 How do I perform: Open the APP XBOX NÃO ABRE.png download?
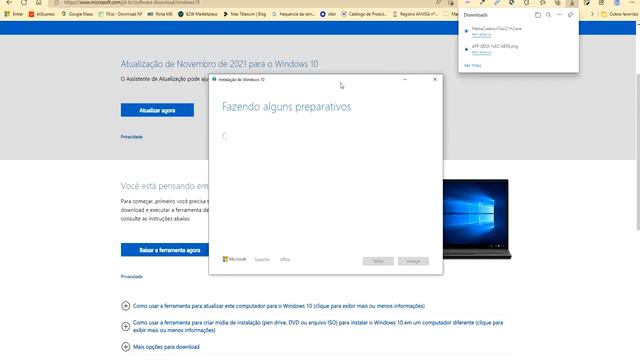(x=495, y=46)
